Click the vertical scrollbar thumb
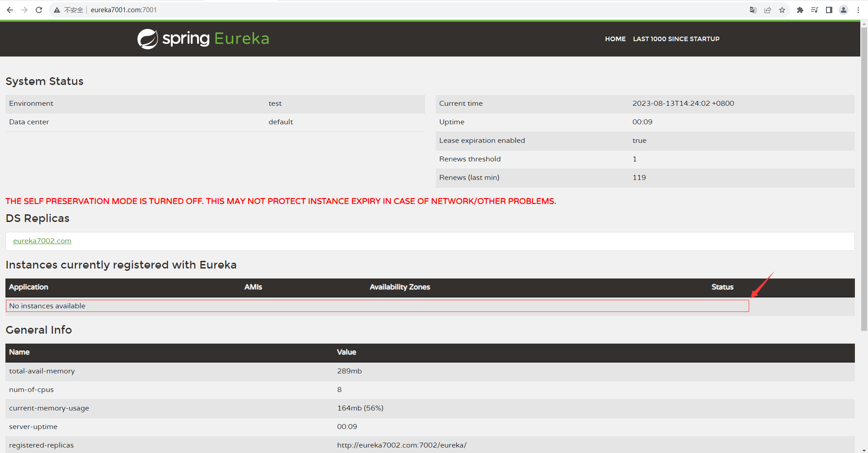This screenshot has height=453, width=868. (x=864, y=179)
